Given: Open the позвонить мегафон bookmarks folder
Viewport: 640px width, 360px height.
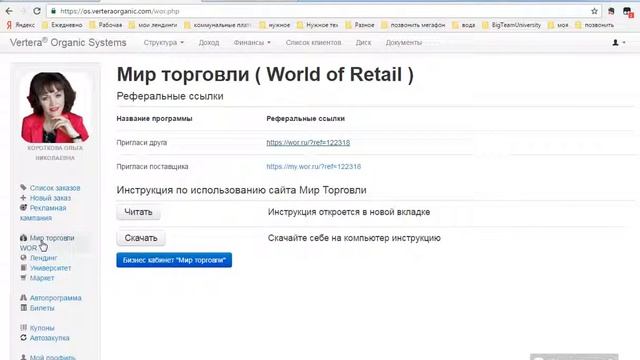Looking at the screenshot, I should [413, 25].
